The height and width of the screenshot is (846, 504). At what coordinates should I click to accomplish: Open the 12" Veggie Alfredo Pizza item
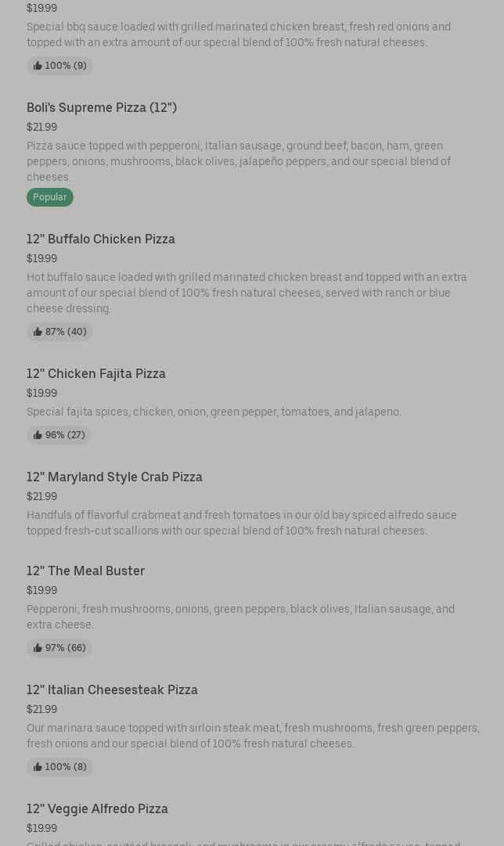(97, 809)
